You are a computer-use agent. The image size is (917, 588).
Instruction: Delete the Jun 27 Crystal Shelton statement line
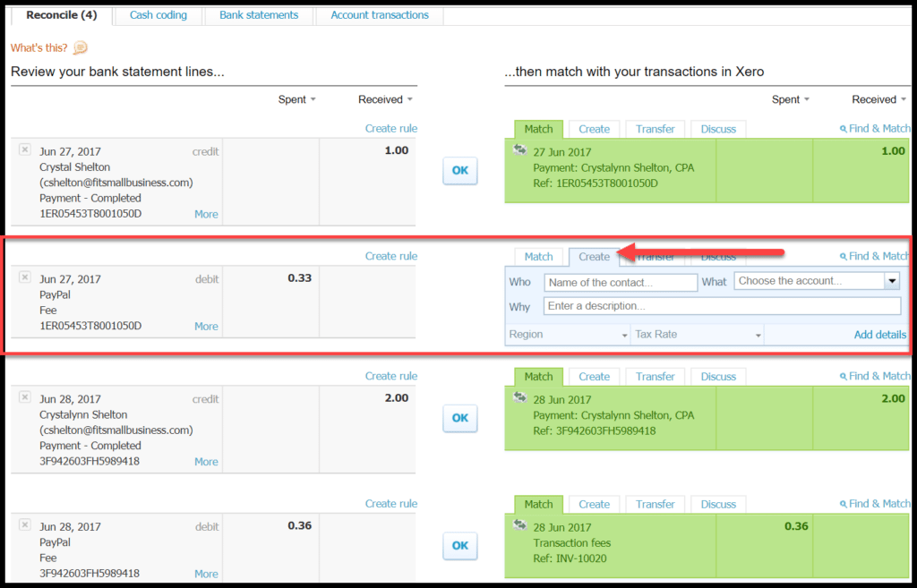click(25, 149)
